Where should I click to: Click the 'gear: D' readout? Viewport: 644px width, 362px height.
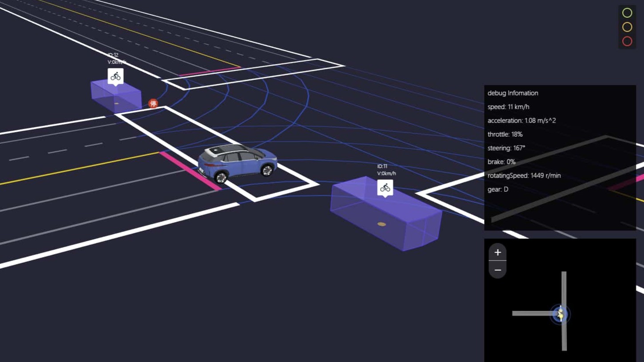[498, 189]
